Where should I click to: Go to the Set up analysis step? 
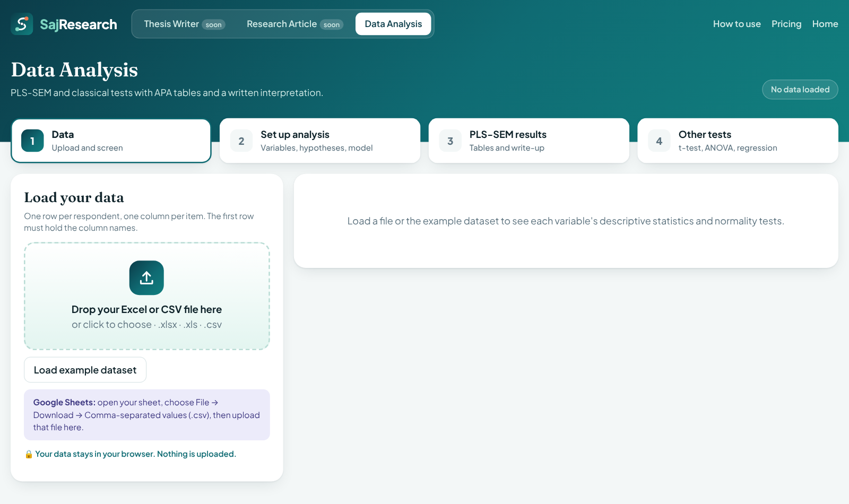point(320,141)
